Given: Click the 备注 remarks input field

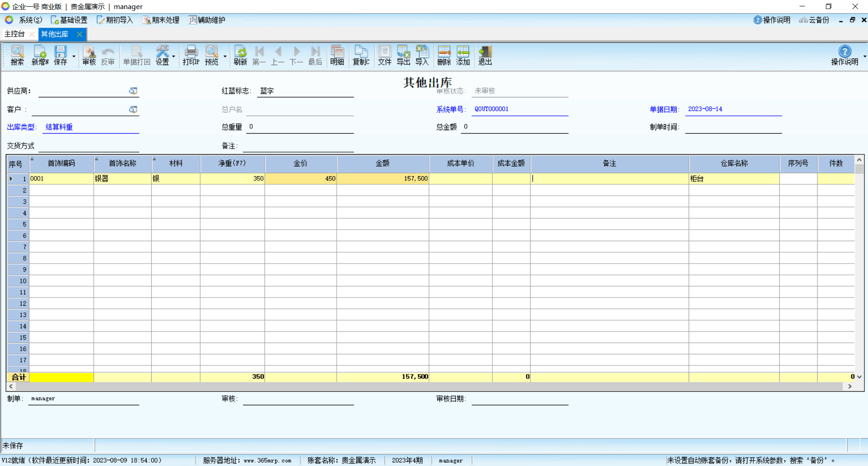Looking at the screenshot, I should tap(298, 146).
